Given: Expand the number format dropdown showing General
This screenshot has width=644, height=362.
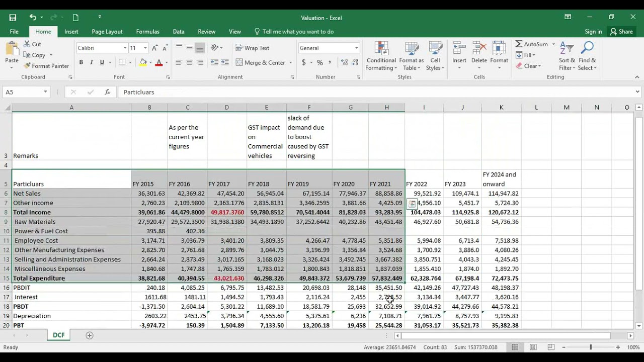Looking at the screenshot, I should (356, 48).
